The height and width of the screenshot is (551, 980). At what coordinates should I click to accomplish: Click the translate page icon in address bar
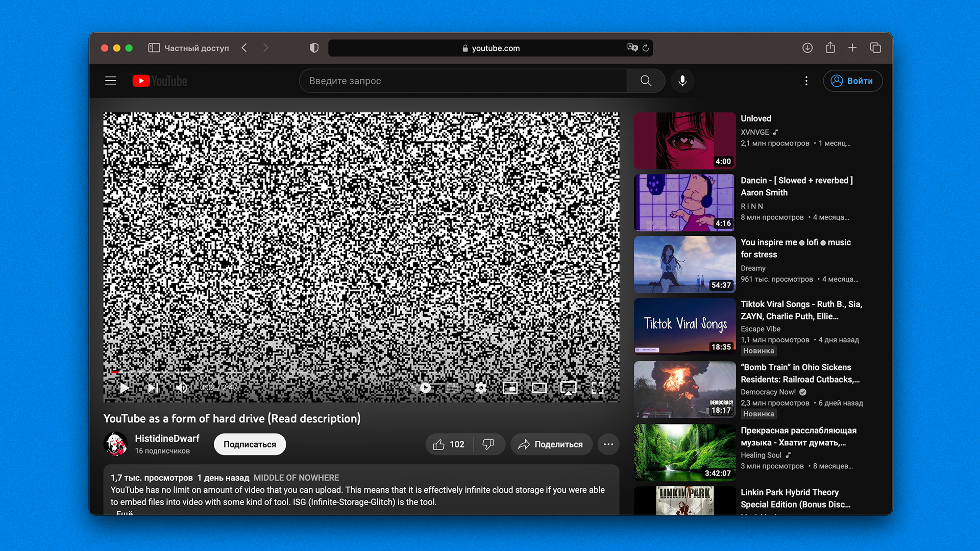click(x=632, y=47)
